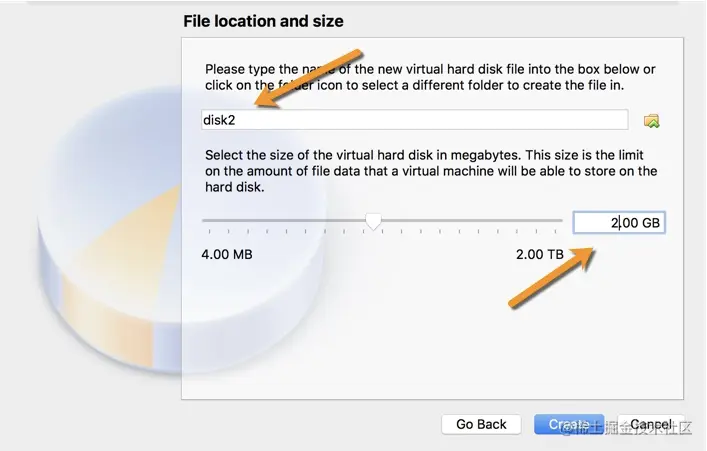Click the disk2 file name field
Screen dimensions: 707x451
tap(415, 120)
